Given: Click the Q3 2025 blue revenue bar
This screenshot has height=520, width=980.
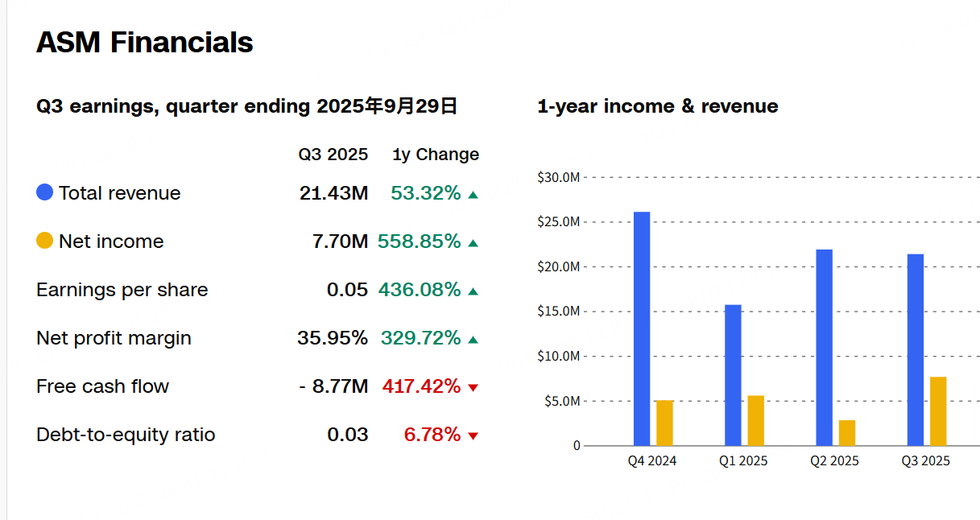Looking at the screenshot, I should pyautogui.click(x=916, y=349).
